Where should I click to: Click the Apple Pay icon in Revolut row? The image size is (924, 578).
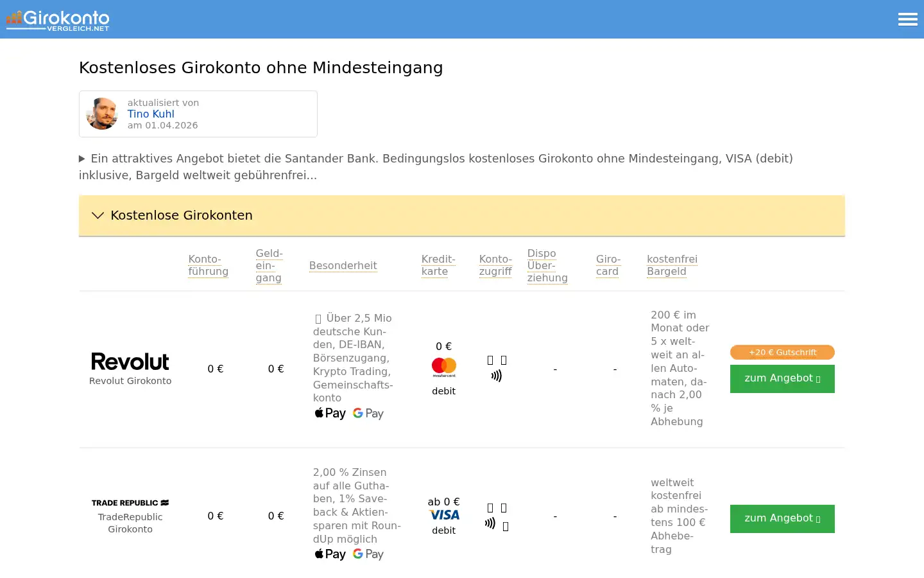click(330, 414)
